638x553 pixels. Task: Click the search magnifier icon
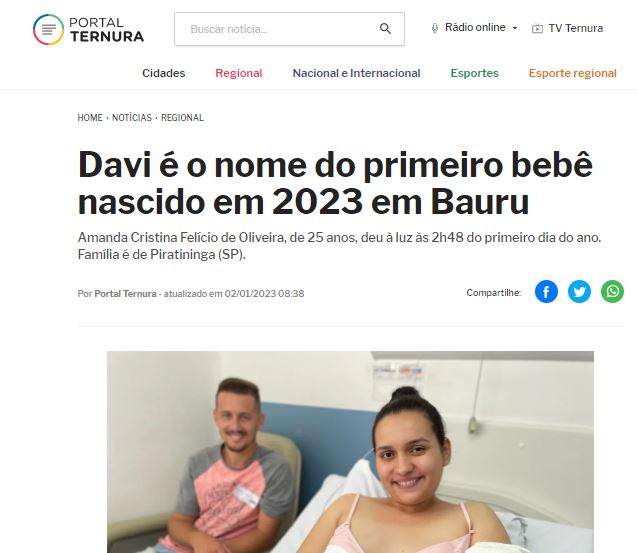[x=385, y=28]
